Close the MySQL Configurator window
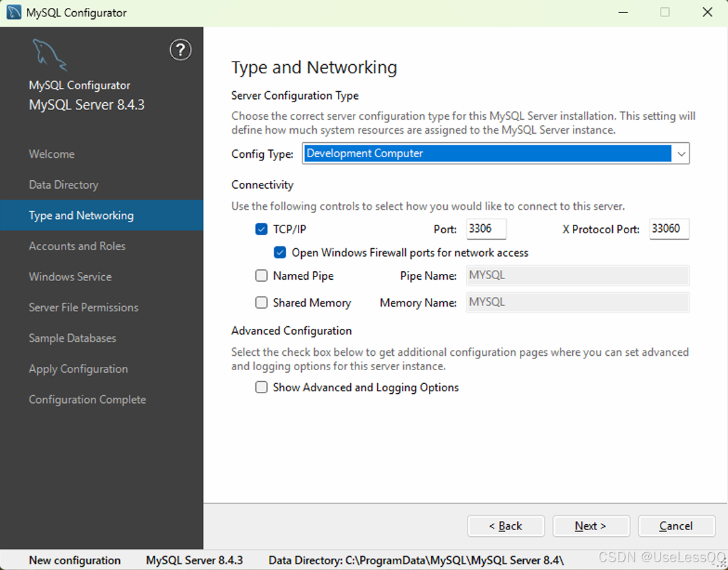Screen dimensions: 728x570 pos(707,12)
